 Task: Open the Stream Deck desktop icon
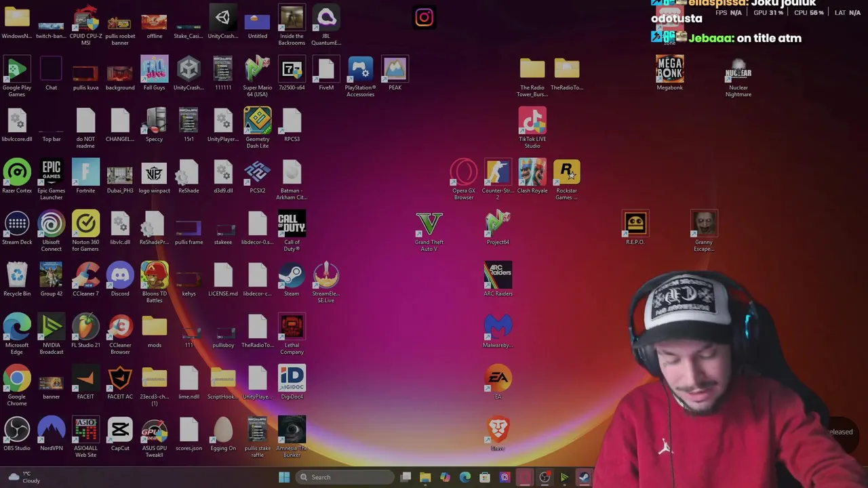click(x=17, y=228)
